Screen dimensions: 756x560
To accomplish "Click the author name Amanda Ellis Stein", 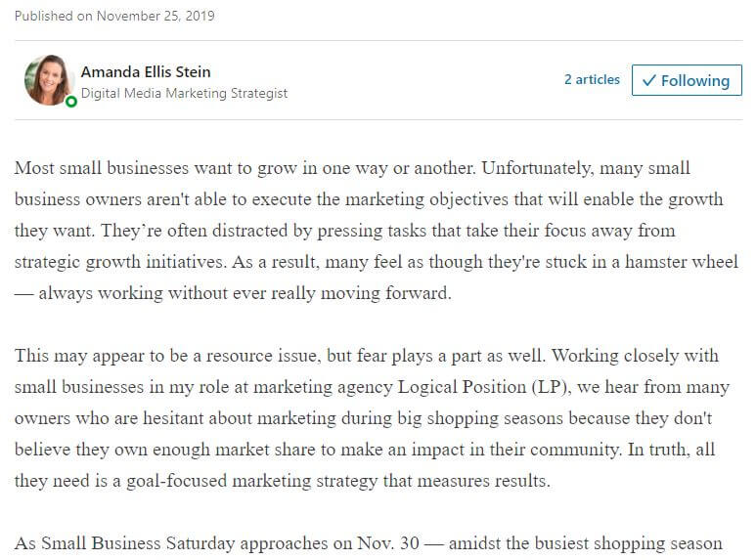I will pyautogui.click(x=146, y=71).
